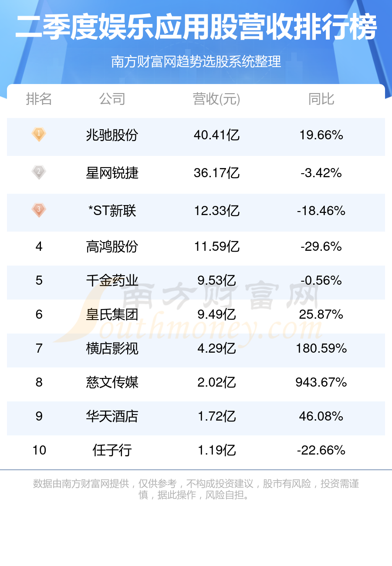Click 任子行 in the last row
The width and height of the screenshot is (392, 566).
pyautogui.click(x=112, y=451)
